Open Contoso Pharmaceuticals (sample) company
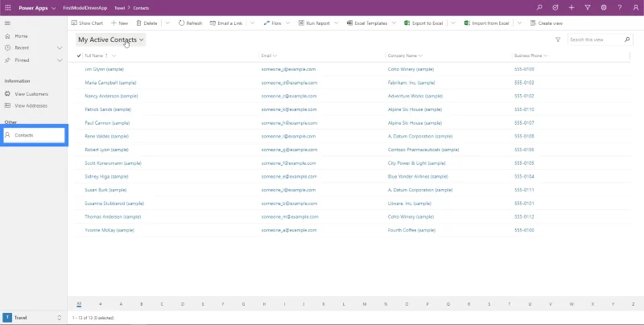 (423, 150)
